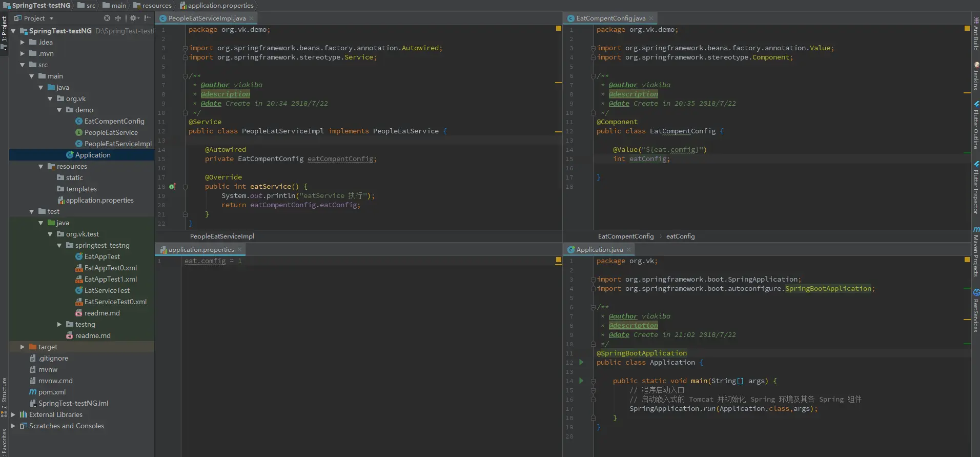Hide the Project tool window with the arrow icon
Image resolution: width=980 pixels, height=457 pixels.
pyautogui.click(x=148, y=18)
